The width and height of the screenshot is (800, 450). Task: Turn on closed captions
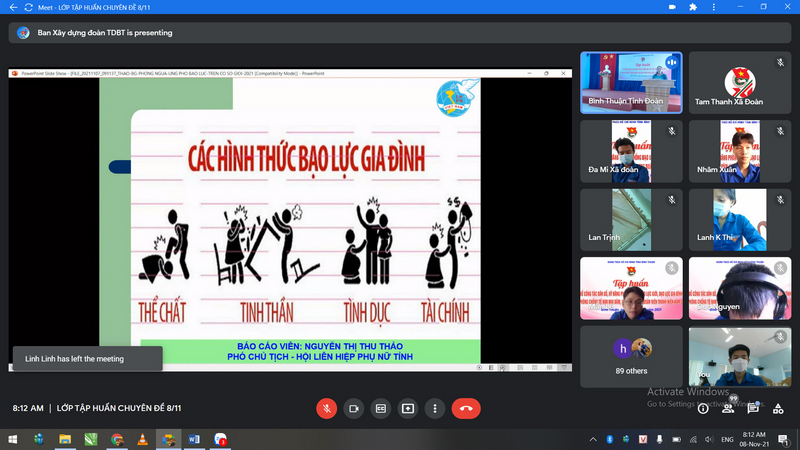[380, 408]
